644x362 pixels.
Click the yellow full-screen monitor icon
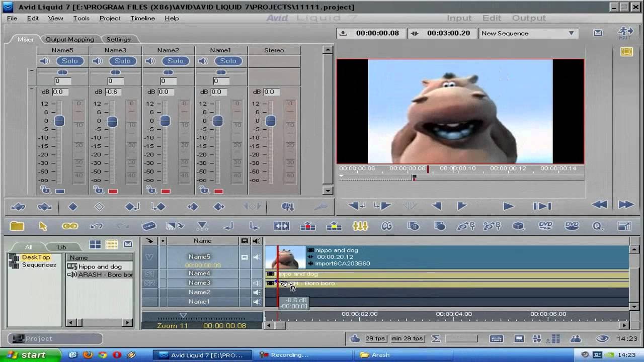point(626,52)
